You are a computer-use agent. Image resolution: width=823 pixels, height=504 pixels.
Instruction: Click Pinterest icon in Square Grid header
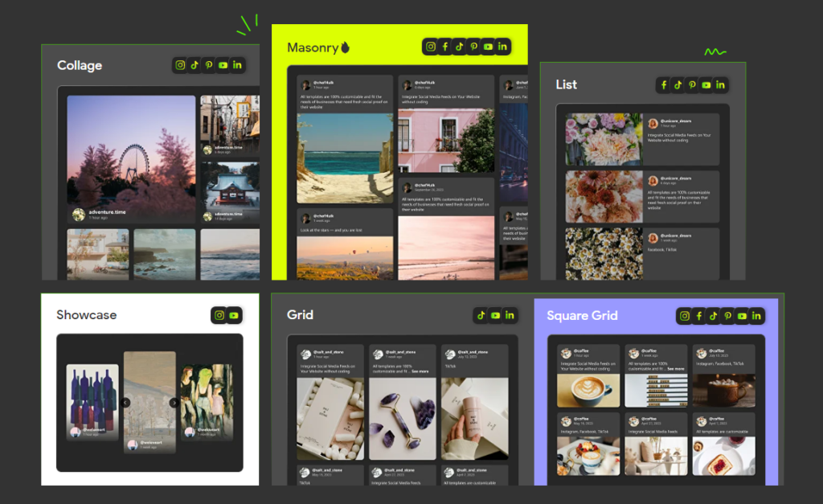[727, 316]
